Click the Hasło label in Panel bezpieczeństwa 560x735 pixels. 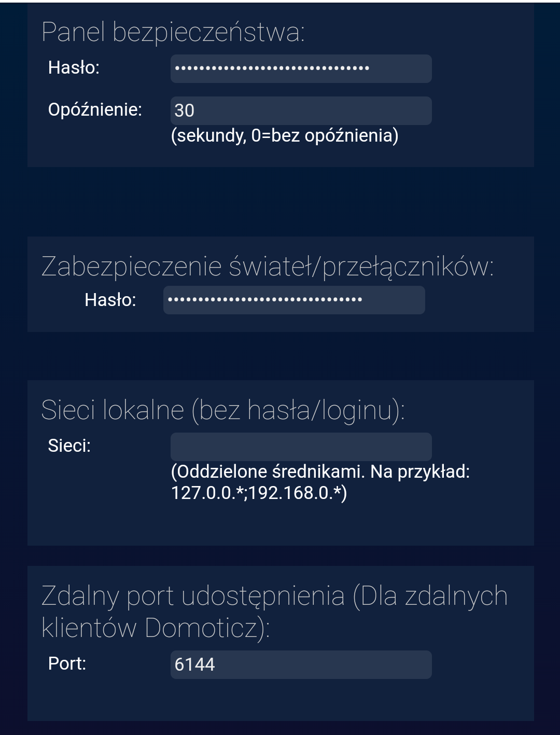point(74,67)
